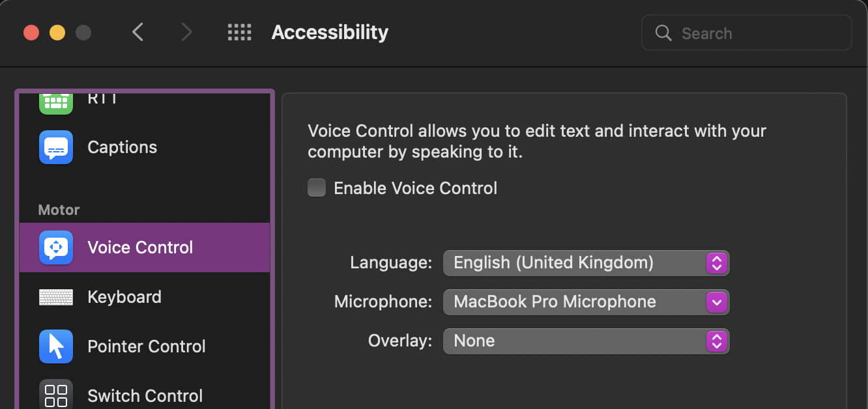Image resolution: width=868 pixels, height=409 pixels.
Task: Minimize the Accessibility window
Action: 57,33
